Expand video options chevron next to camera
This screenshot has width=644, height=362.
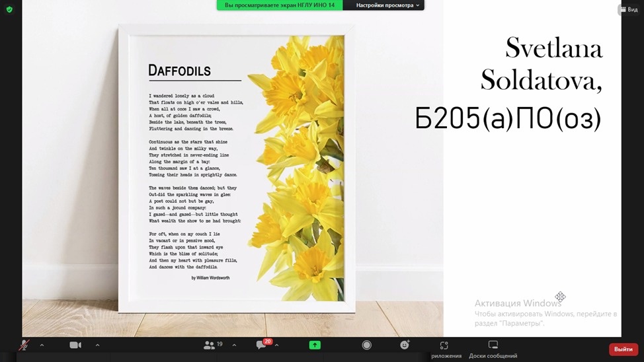click(97, 345)
